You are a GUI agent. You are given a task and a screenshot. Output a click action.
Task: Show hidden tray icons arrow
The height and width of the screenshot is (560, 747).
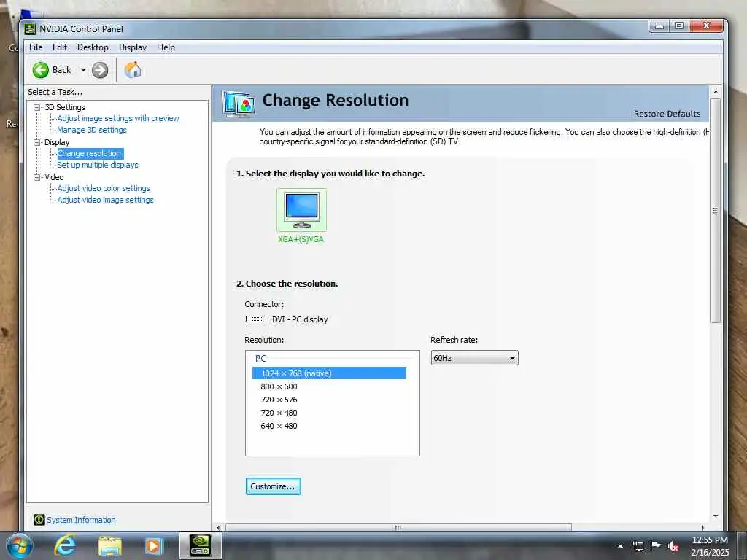click(x=620, y=546)
